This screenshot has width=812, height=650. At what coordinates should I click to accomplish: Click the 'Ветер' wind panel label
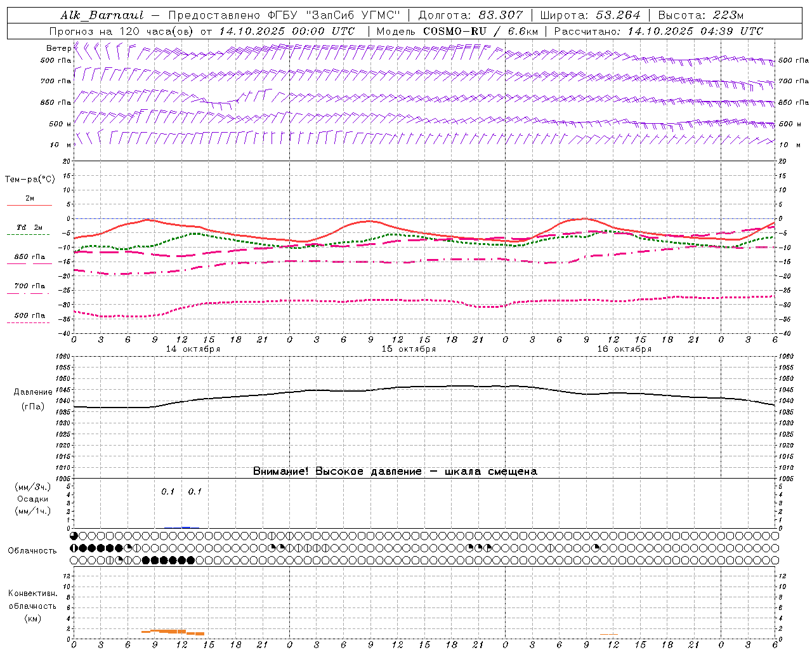(58, 48)
